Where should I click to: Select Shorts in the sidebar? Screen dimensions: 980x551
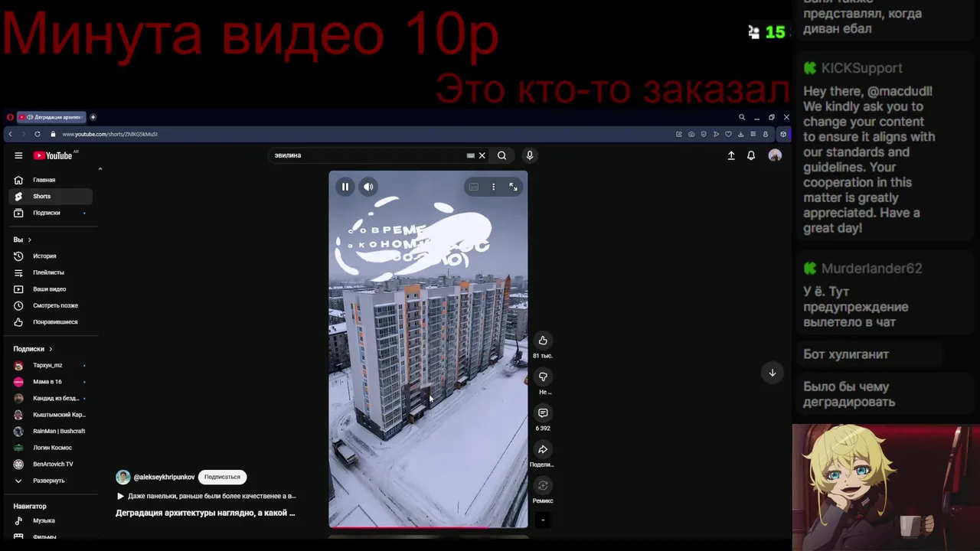[x=51, y=197]
